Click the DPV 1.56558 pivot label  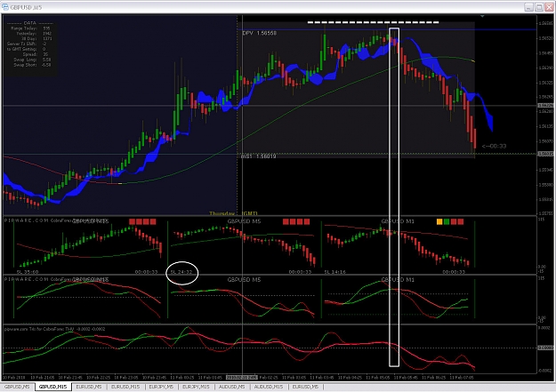coord(259,33)
